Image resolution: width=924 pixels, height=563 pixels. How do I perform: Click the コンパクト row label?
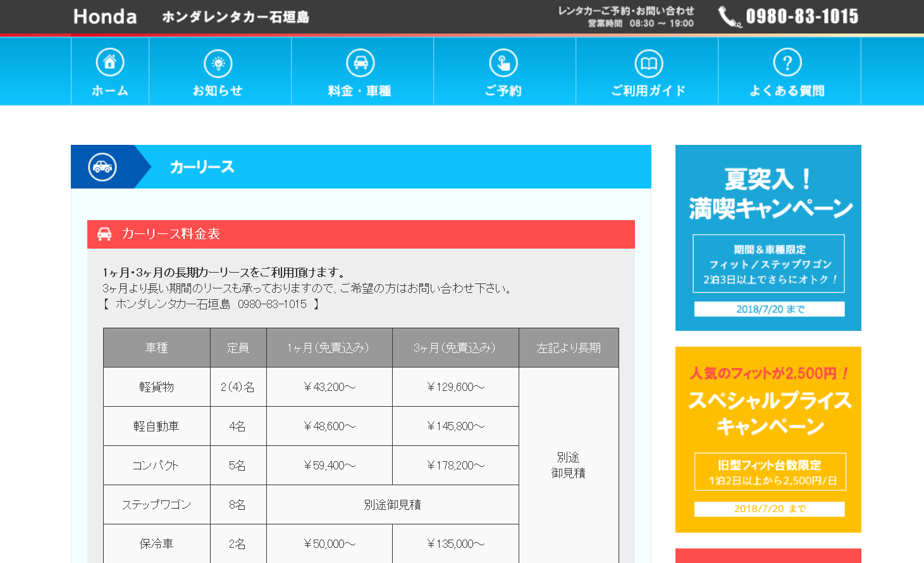pos(157,466)
